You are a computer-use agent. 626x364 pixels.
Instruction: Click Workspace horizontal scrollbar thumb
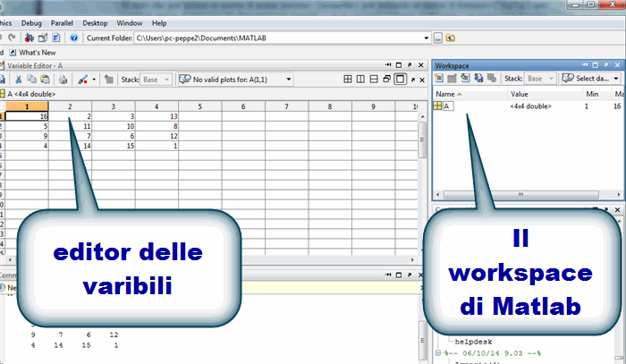pos(521,194)
